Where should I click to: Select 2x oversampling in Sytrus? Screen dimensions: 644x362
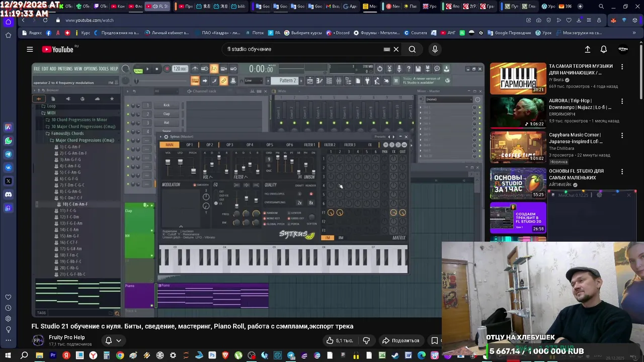(x=299, y=203)
